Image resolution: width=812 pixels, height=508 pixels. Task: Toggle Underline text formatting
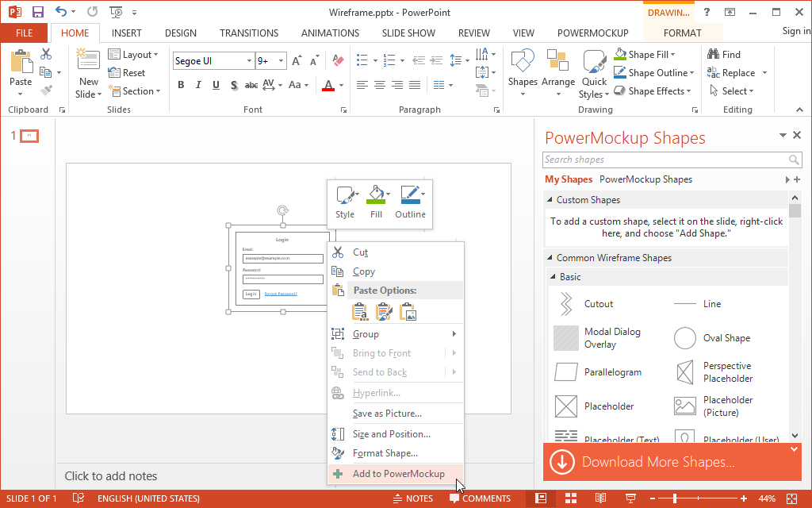coord(216,85)
